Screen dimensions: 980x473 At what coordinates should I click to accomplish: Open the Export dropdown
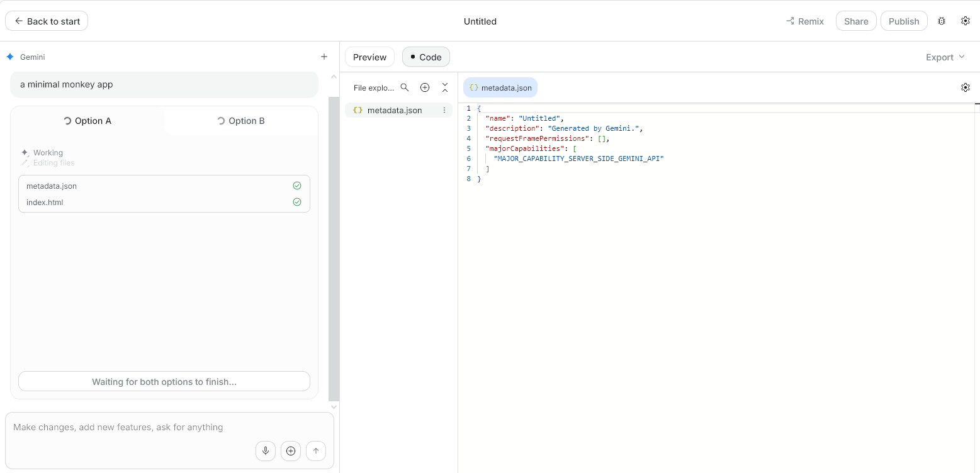[945, 57]
